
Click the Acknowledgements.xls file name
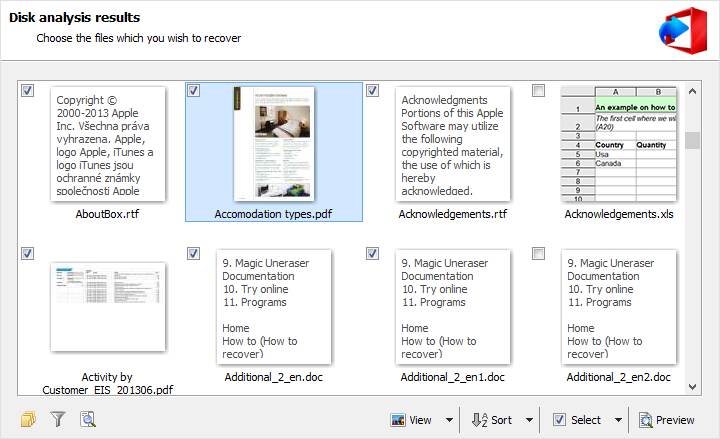[x=619, y=214]
